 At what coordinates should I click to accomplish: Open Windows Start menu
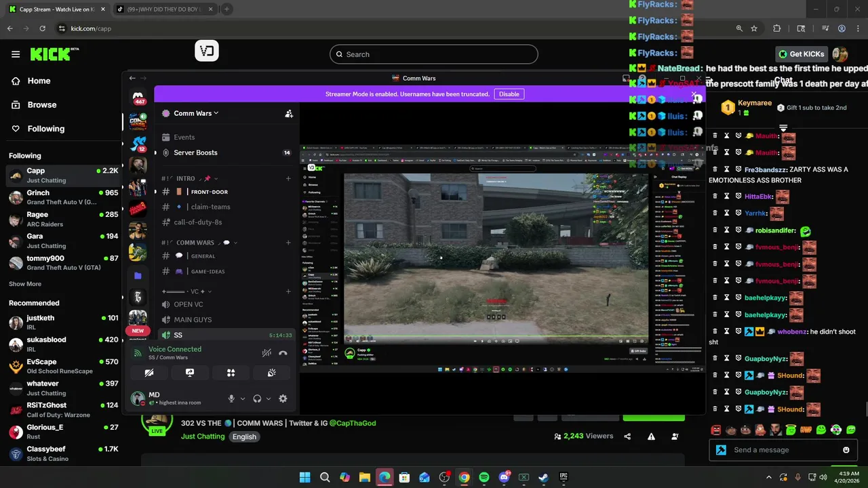(304, 477)
